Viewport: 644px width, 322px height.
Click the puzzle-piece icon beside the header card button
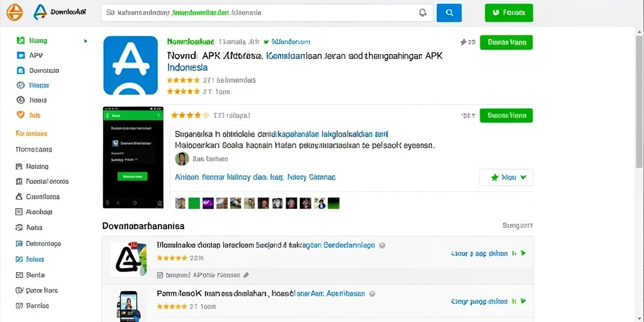click(464, 42)
